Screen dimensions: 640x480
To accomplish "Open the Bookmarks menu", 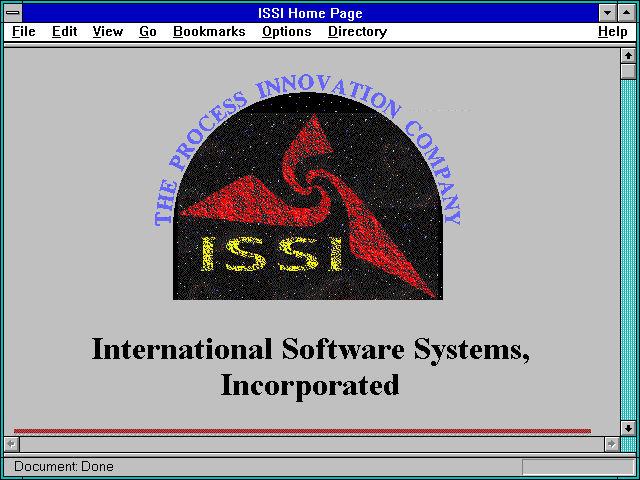I will point(209,32).
